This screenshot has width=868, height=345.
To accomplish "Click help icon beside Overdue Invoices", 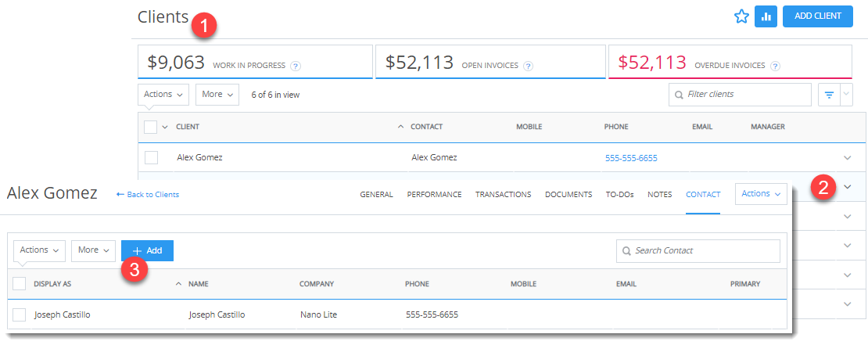I will click(775, 66).
